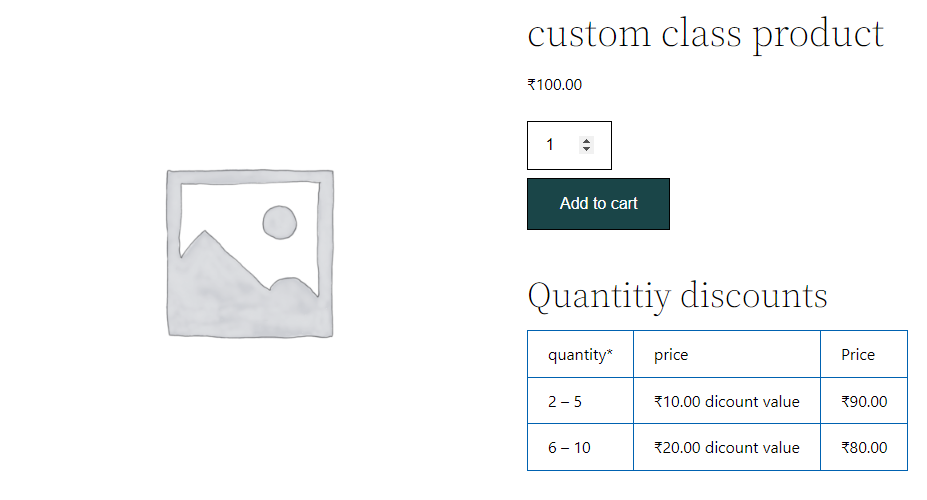927x500 pixels.
Task: Click the ₹10.00 dicount value cell
Action: click(727, 401)
